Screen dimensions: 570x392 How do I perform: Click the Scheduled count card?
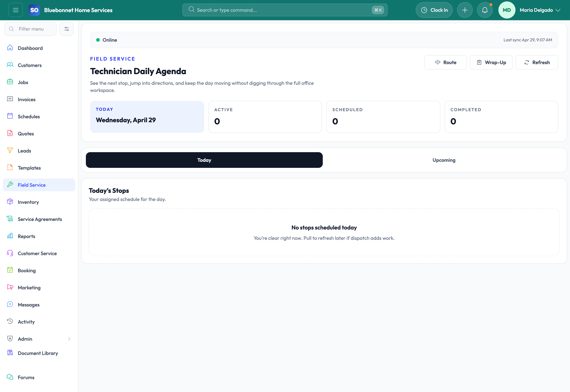[383, 117]
